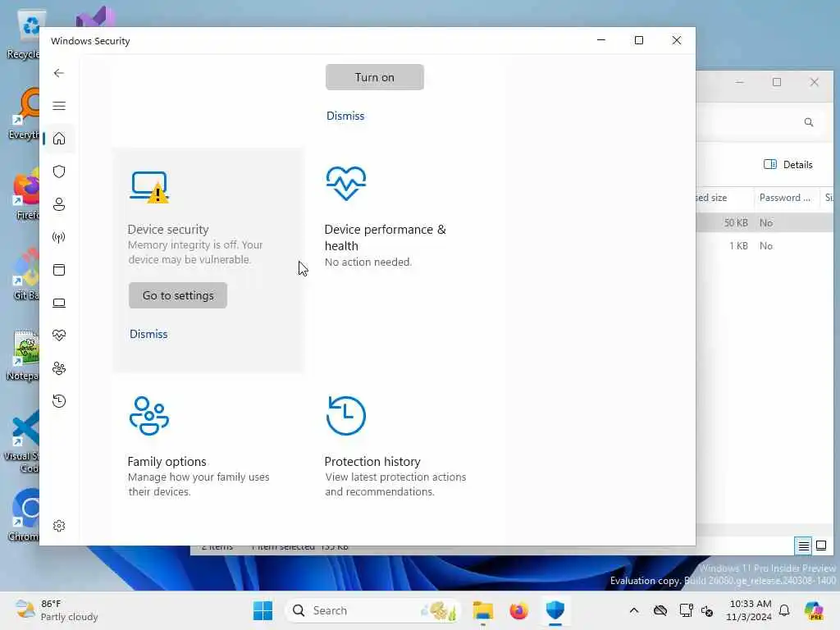
Task: Click the search icon in the background window
Action: click(809, 123)
